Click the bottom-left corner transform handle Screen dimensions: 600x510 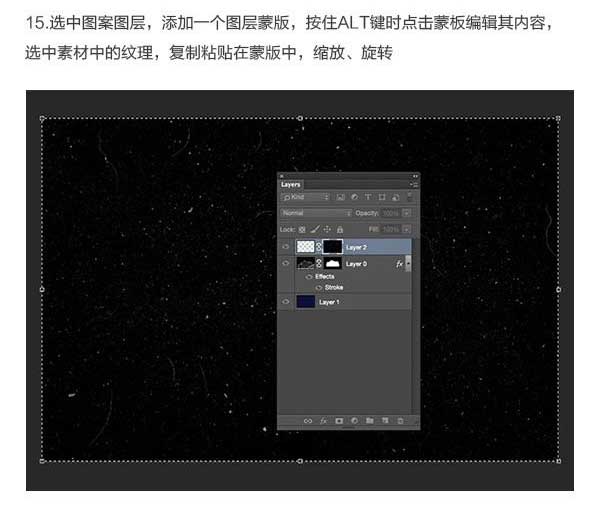42,461
